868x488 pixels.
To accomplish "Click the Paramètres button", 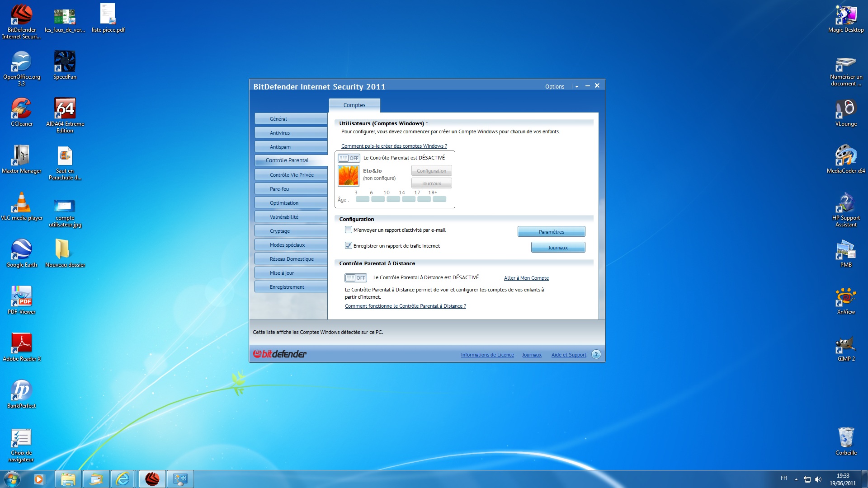I will (x=552, y=231).
